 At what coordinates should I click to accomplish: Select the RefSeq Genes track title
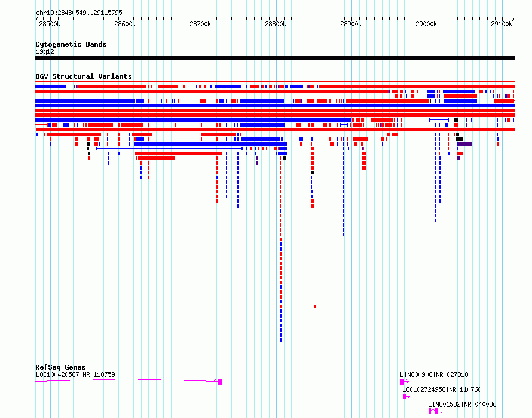(x=60, y=367)
